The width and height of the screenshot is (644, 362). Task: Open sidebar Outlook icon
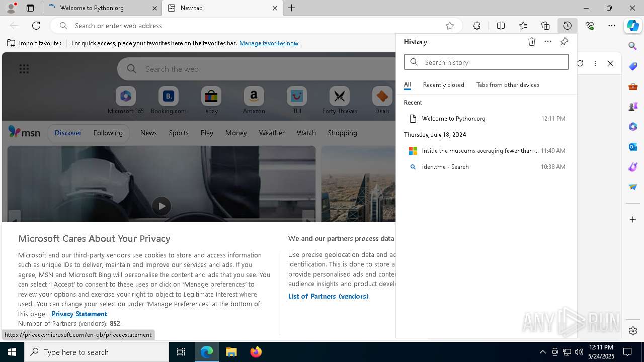[633, 146]
